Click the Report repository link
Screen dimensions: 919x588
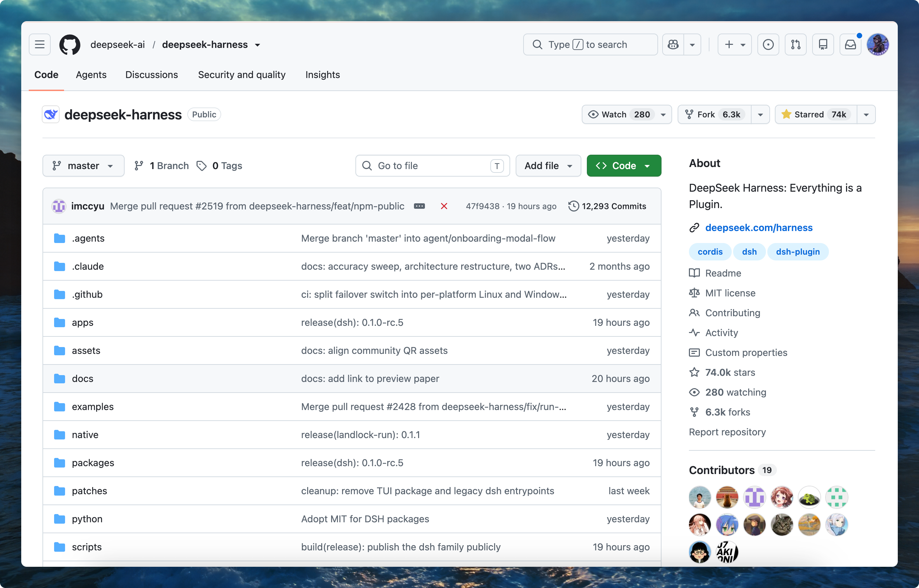pyautogui.click(x=727, y=432)
